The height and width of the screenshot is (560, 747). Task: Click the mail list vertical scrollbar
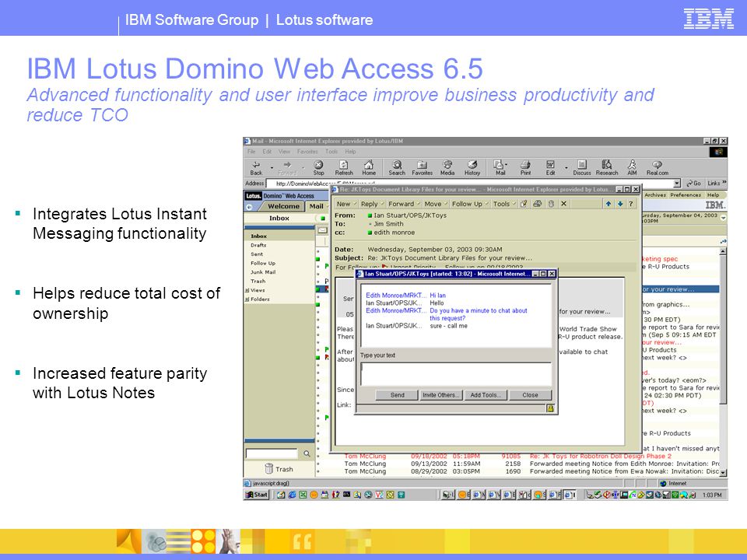click(x=723, y=362)
